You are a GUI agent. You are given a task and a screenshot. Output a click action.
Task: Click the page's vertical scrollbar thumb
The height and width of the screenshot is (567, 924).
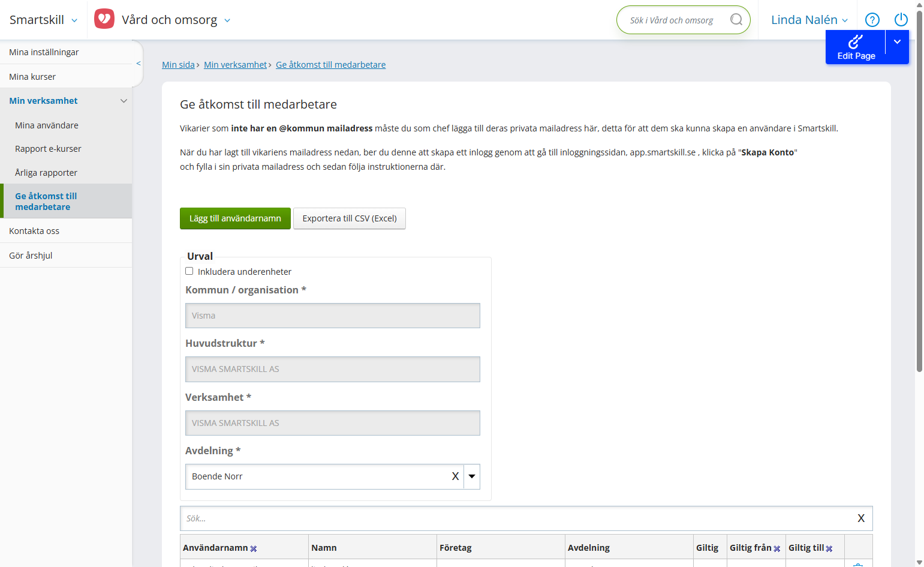(919, 191)
